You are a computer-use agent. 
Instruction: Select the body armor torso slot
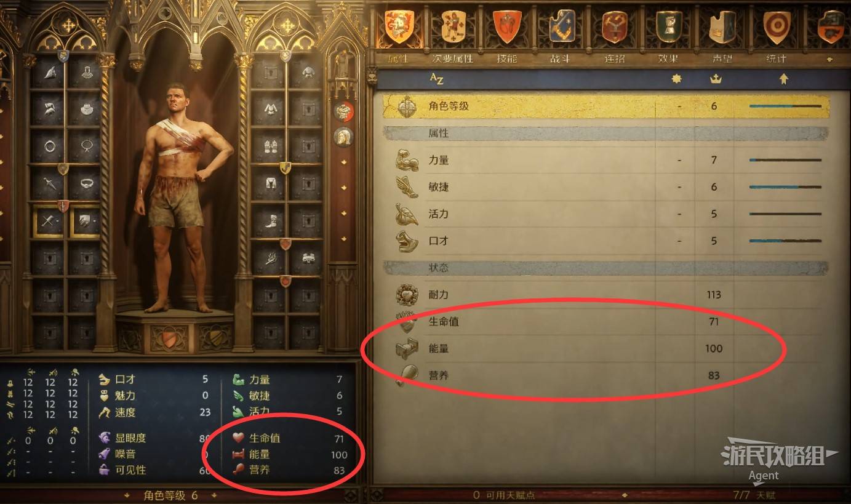point(270,110)
